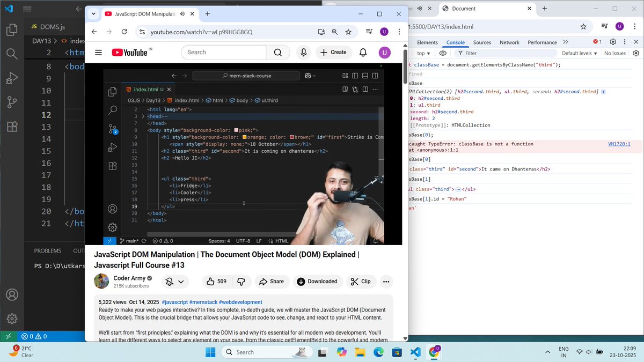Click install app icon in YouTube address bar
Screen dimensions: 644x362
(x=321, y=32)
